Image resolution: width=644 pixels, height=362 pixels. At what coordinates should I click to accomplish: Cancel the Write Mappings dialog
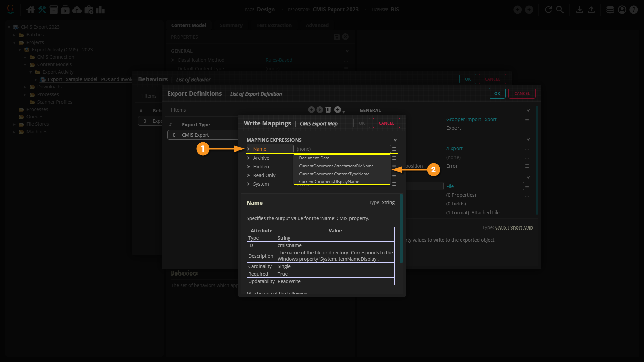[386, 123]
